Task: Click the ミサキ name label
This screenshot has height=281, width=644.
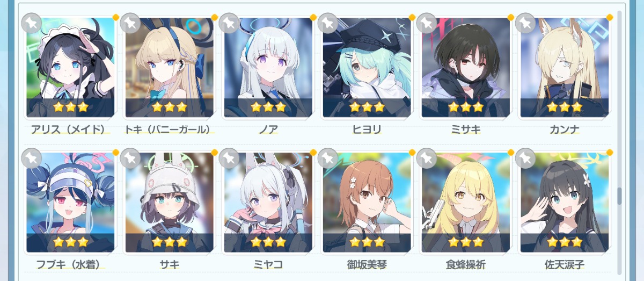Action: pyautogui.click(x=465, y=129)
